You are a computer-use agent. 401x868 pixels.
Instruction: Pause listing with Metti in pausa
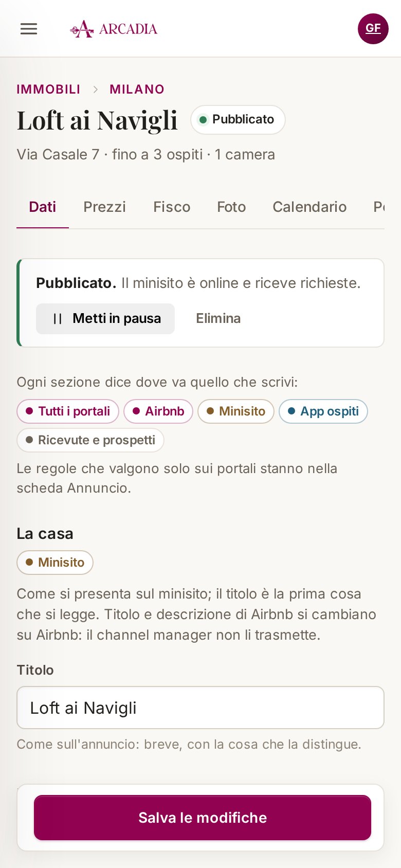click(x=105, y=319)
